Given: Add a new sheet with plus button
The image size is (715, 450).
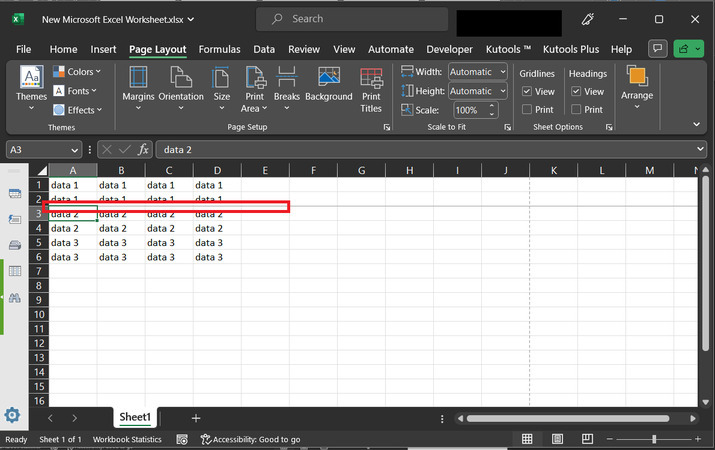Looking at the screenshot, I should [196, 417].
